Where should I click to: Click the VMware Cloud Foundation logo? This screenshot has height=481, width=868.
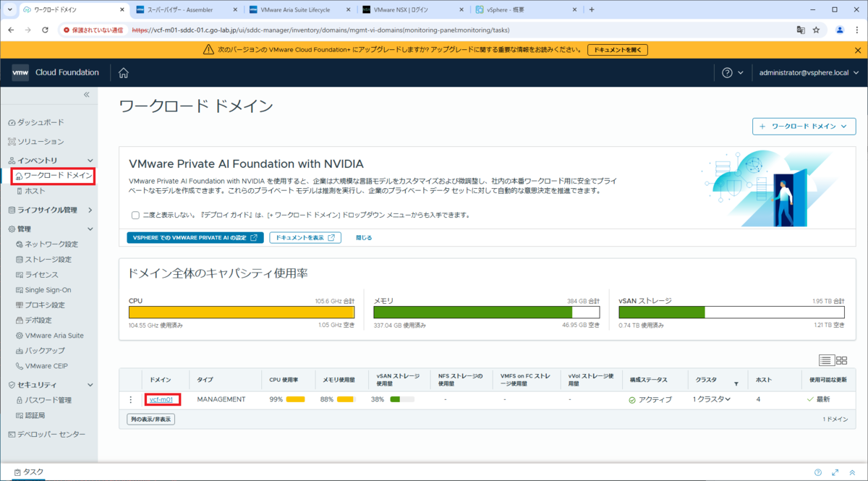click(x=20, y=72)
